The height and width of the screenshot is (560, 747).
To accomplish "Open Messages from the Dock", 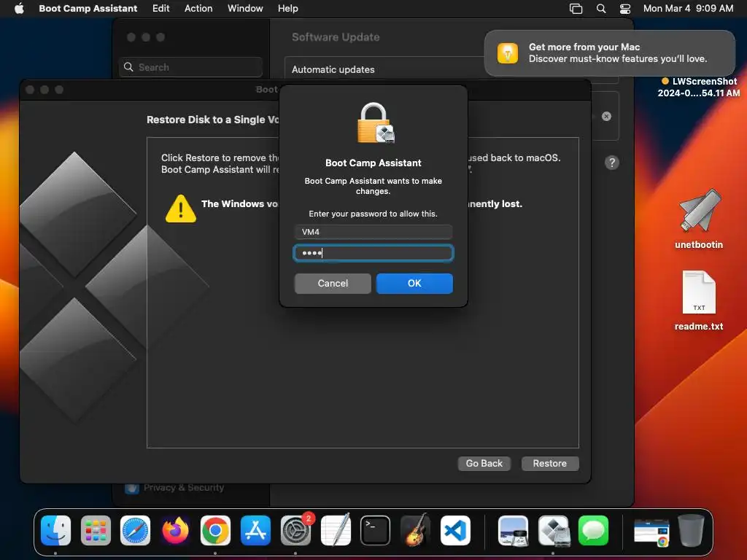I will pyautogui.click(x=593, y=530).
